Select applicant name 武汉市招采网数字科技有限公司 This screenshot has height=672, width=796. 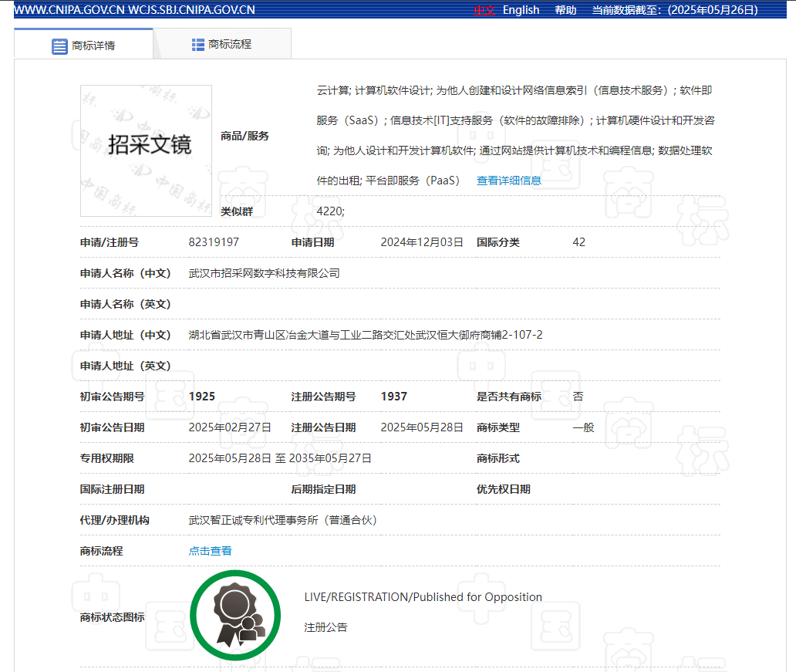coord(264,273)
